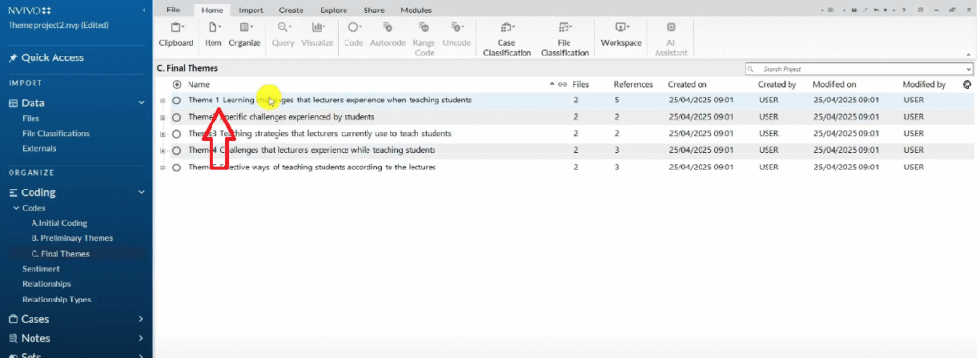Click the AI Assistant ribbon icon
This screenshot has width=980, height=358.
click(671, 28)
